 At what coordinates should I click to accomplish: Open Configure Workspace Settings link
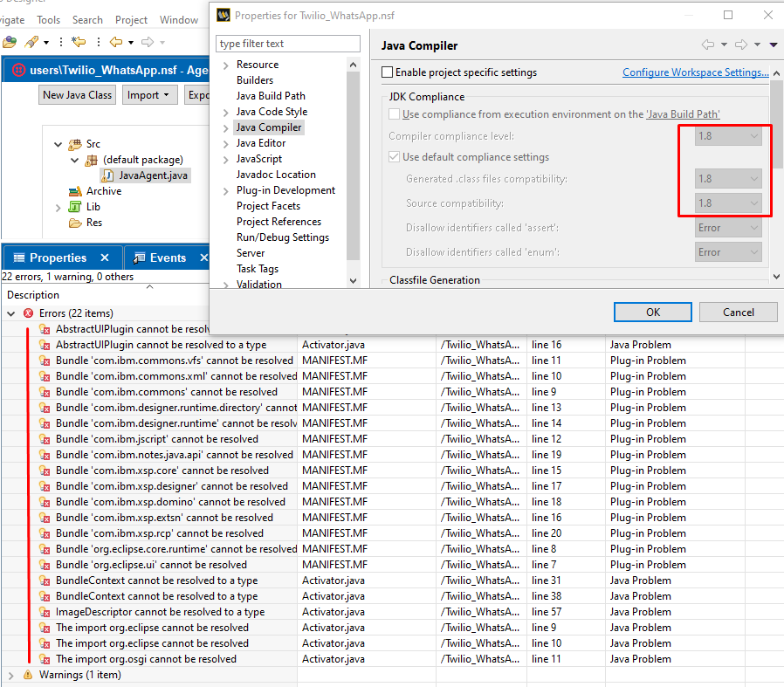tap(695, 72)
